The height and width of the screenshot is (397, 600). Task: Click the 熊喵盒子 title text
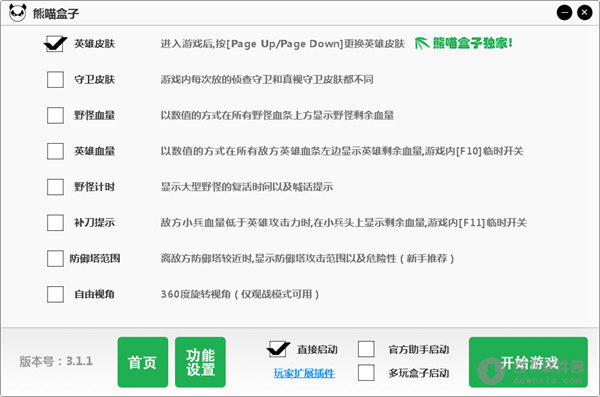coord(56,14)
